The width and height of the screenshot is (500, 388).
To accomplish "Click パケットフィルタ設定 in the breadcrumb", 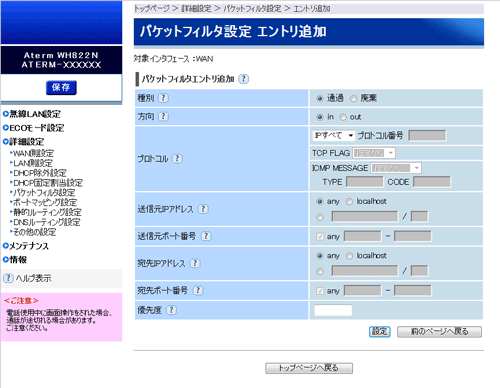I will (252, 9).
